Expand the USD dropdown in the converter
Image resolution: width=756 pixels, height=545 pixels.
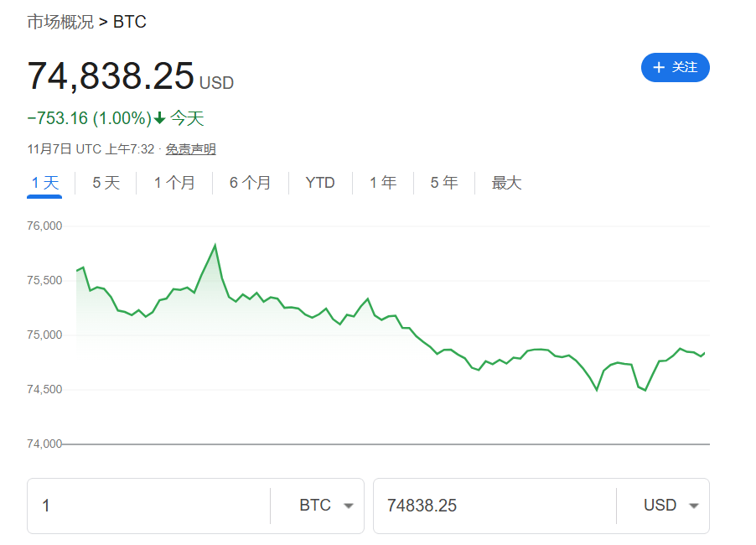(694, 506)
